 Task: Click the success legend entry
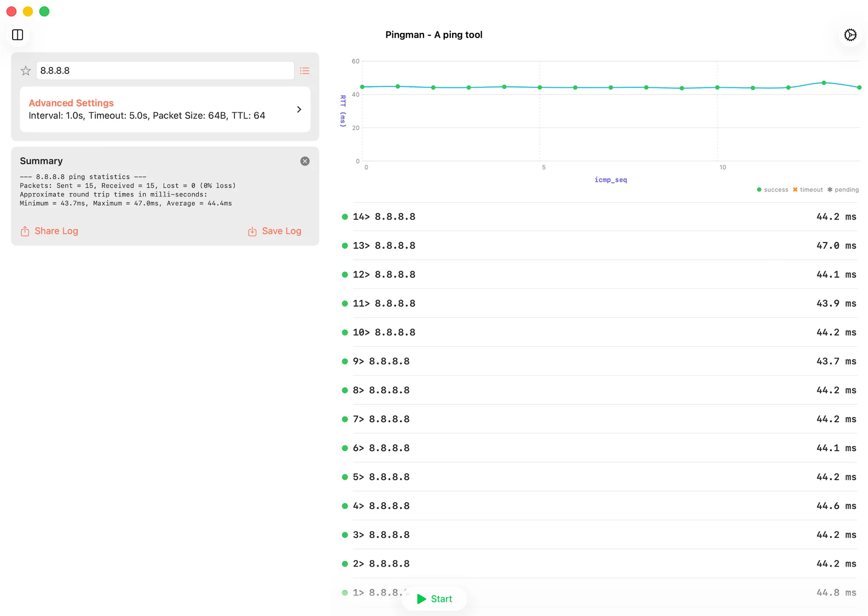click(773, 190)
